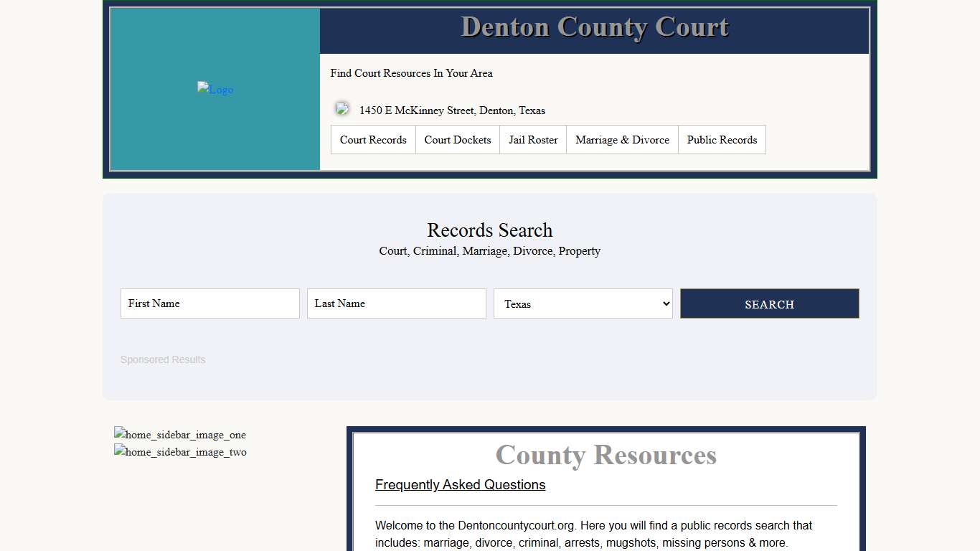Click the home_sidebar_image_one placeholder

click(x=179, y=434)
